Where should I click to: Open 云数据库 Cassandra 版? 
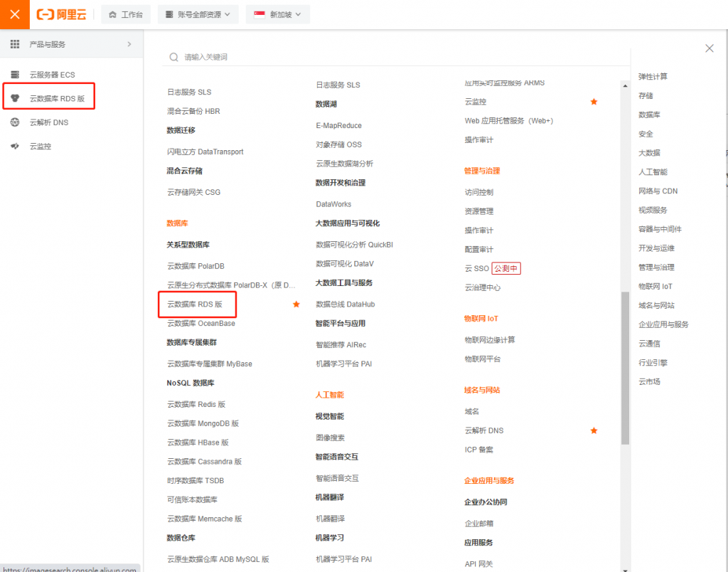204,462
